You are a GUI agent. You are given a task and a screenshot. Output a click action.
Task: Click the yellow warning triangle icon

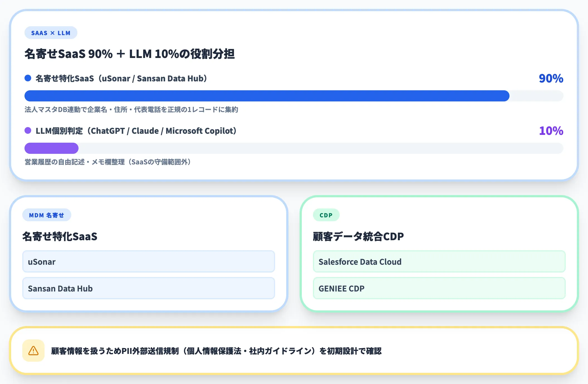pyautogui.click(x=33, y=351)
